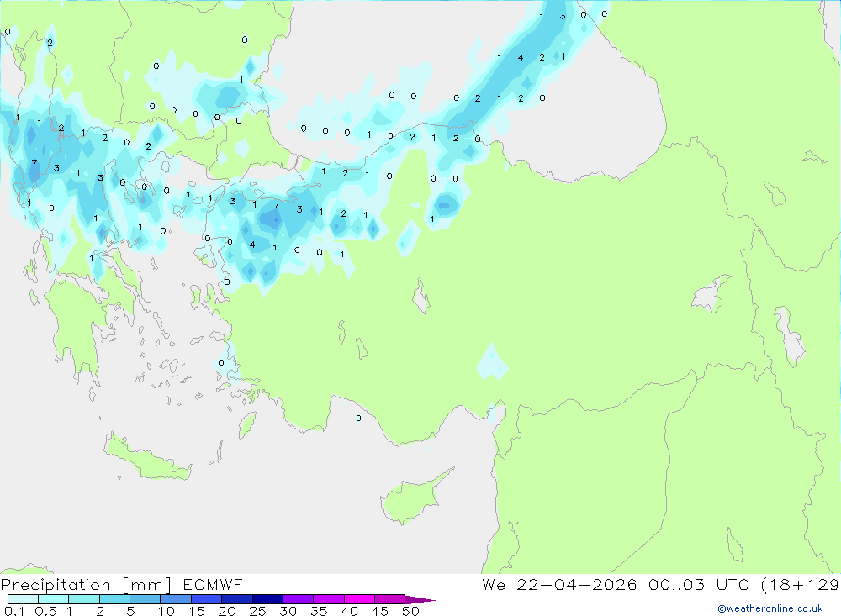841x616 pixels.
Task: Click the 2–5 mm legend color box
Action: [114, 599]
